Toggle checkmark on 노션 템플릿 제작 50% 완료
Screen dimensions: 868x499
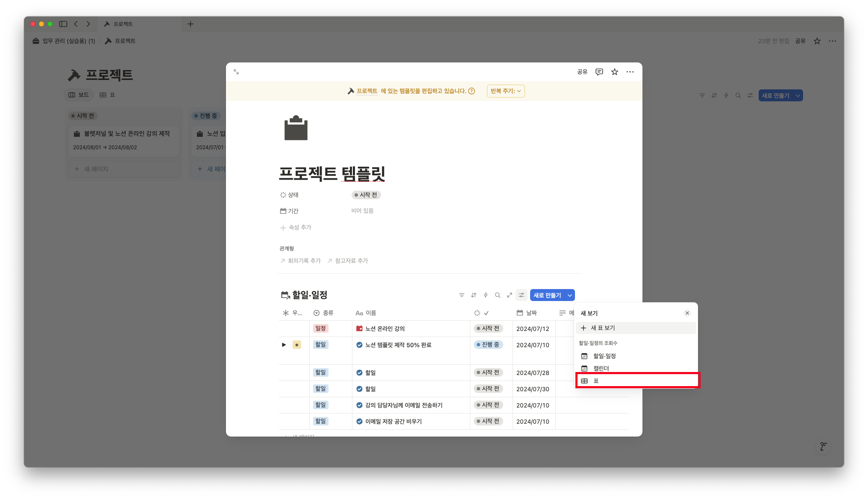(359, 345)
